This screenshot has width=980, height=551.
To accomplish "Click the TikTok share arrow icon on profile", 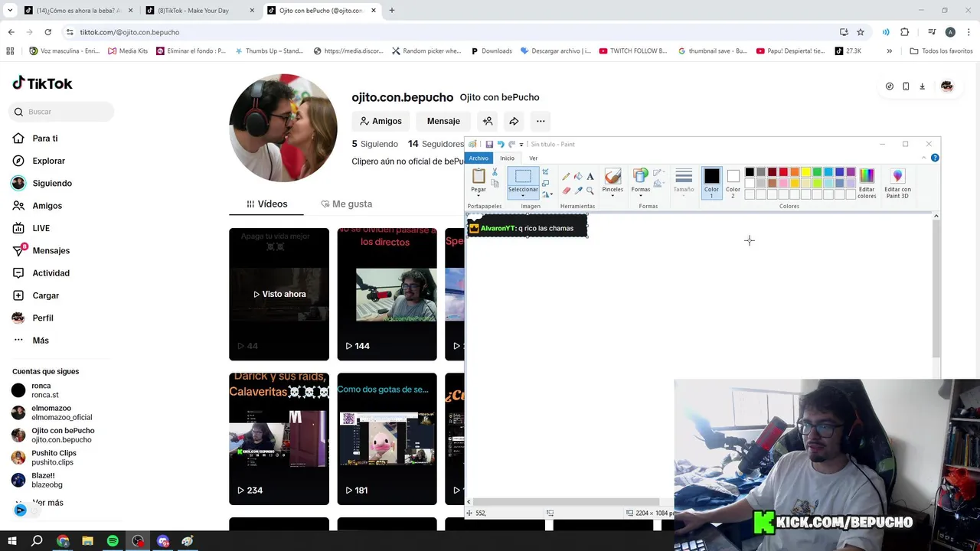I will click(514, 121).
